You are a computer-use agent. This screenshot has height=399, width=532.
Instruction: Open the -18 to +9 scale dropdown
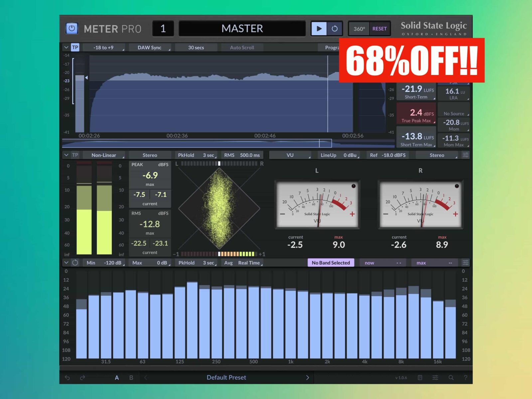(x=104, y=48)
